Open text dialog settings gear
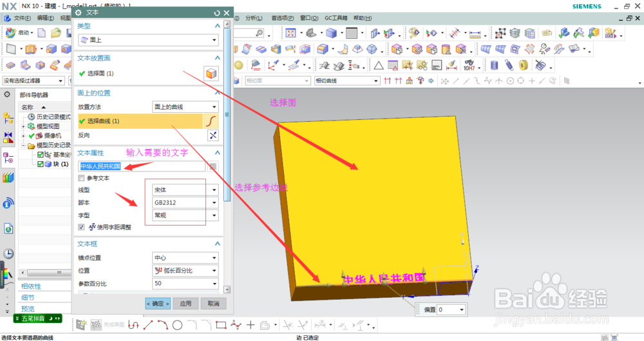 (79, 13)
